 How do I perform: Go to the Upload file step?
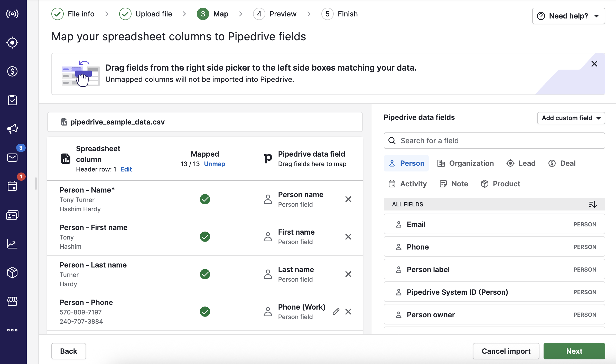(x=146, y=14)
